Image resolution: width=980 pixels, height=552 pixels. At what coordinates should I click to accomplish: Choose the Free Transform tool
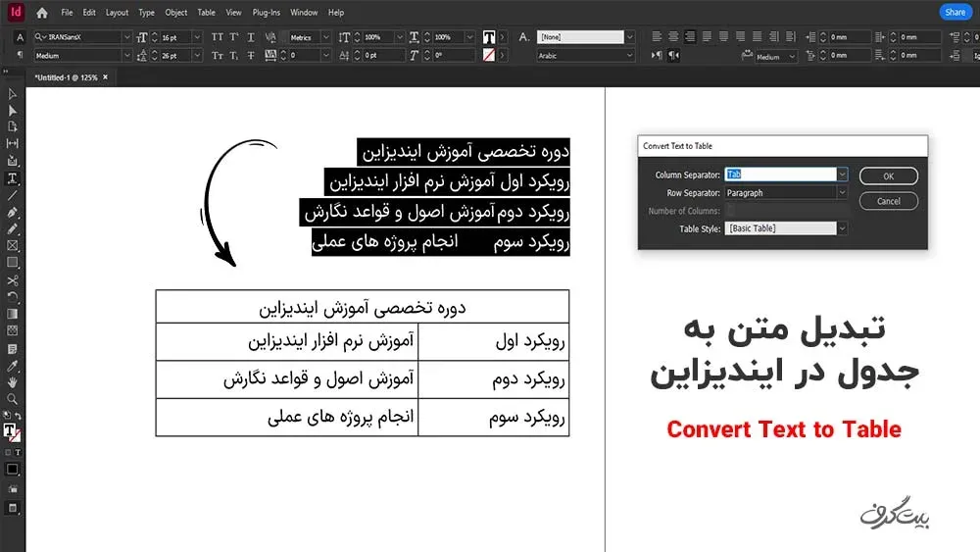tap(12, 297)
